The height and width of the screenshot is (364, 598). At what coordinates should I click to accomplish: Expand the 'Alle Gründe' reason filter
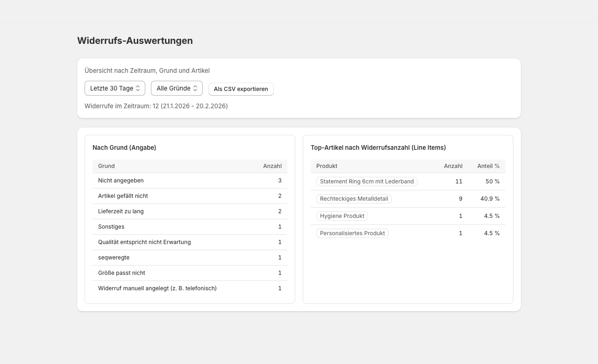[x=177, y=88]
